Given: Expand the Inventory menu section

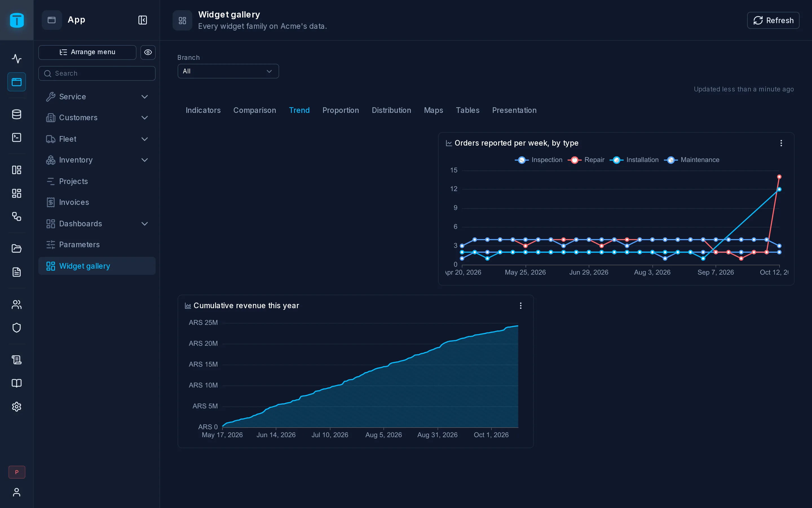Looking at the screenshot, I should pyautogui.click(x=97, y=160).
